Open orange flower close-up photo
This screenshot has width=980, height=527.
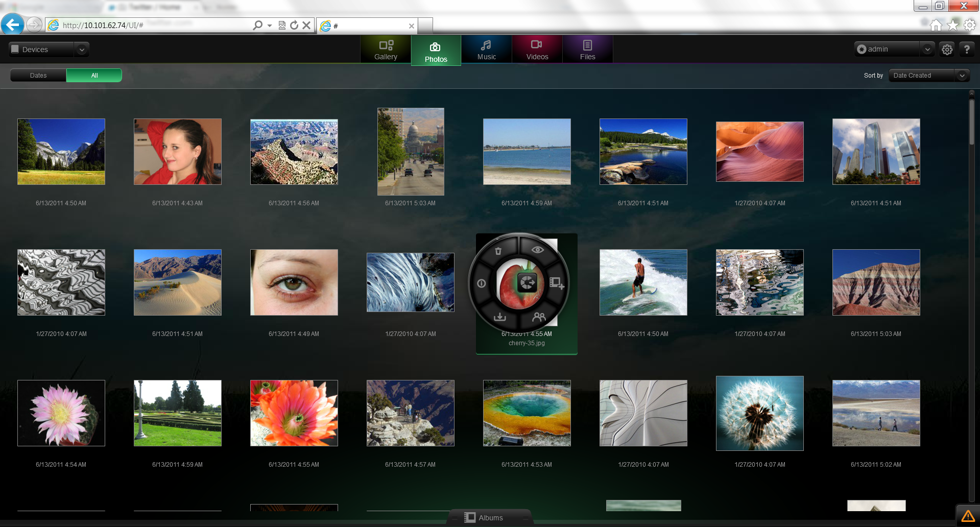(294, 413)
